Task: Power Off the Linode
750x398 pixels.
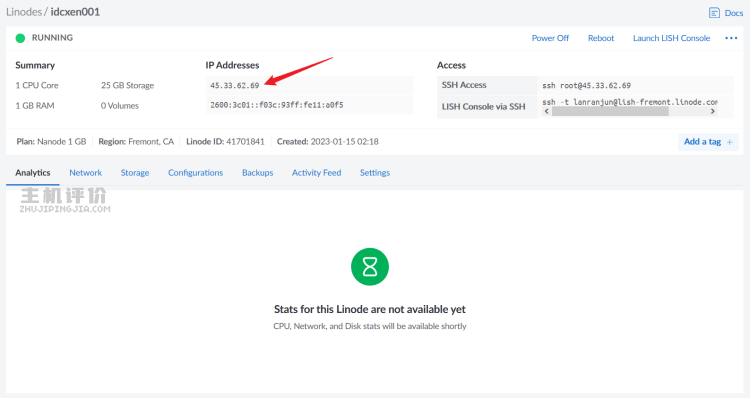Action: [550, 38]
